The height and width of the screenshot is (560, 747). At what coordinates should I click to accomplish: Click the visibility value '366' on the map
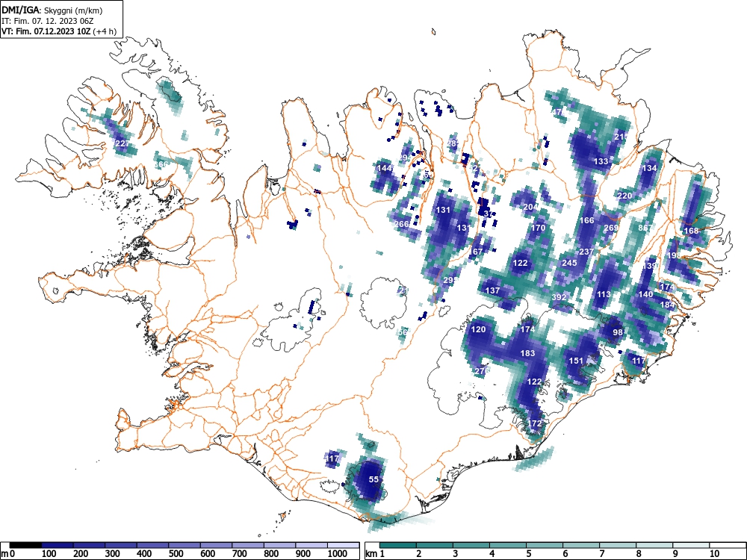pos(161,164)
